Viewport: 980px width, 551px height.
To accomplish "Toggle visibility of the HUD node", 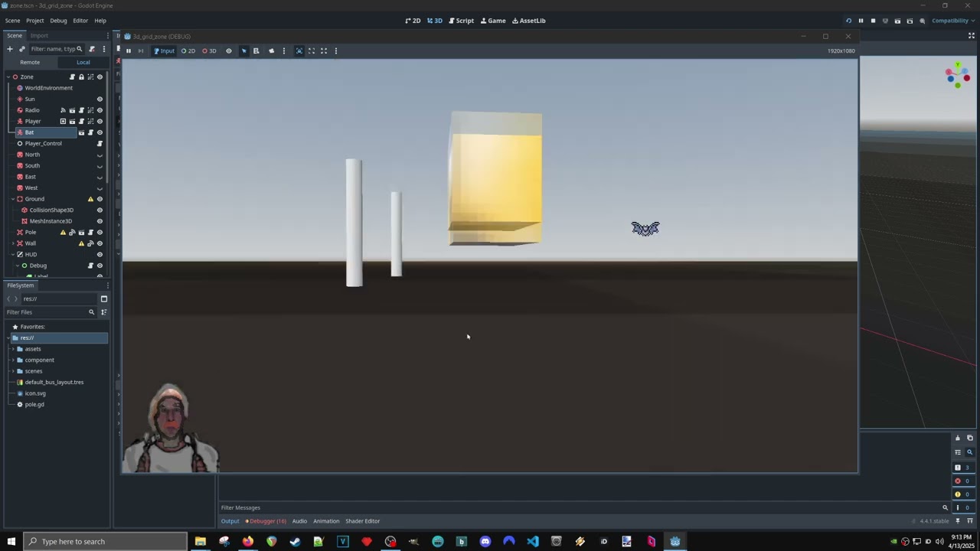I will 100,255.
